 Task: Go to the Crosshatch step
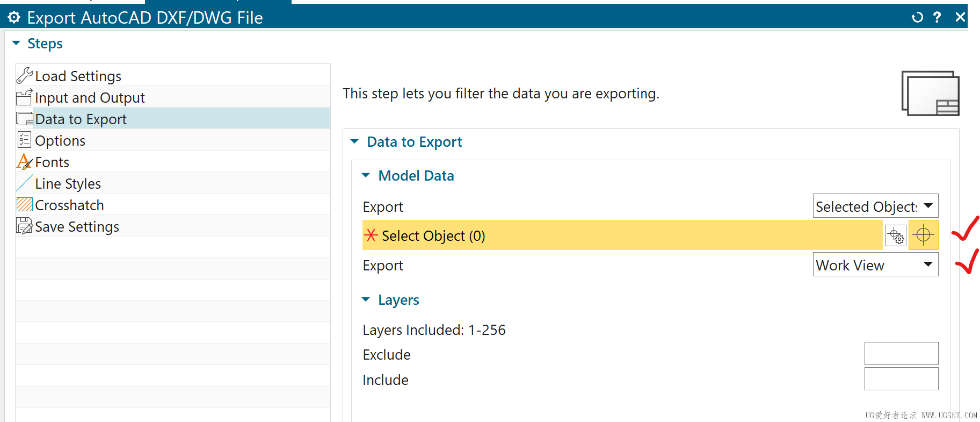click(x=173, y=204)
